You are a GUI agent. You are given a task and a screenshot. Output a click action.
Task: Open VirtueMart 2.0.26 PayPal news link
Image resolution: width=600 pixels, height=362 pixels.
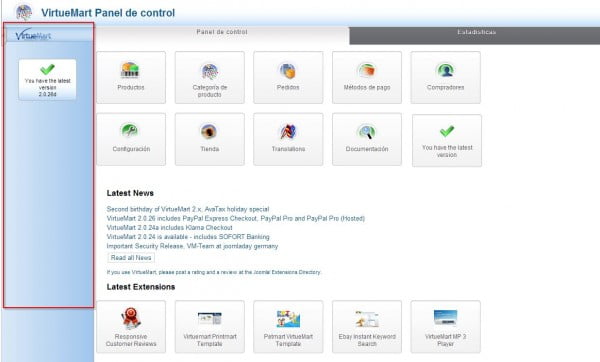coord(236,219)
